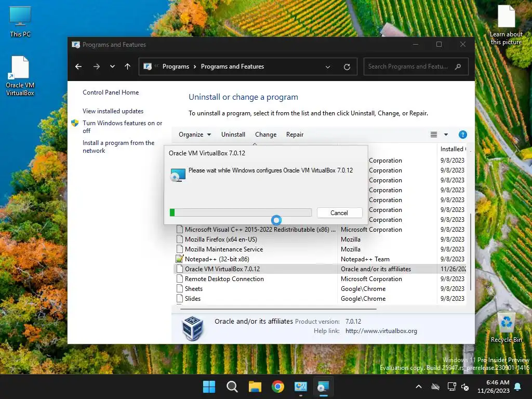Click the muted volume tray icon
Screen dimensions: 532x399
point(465,387)
